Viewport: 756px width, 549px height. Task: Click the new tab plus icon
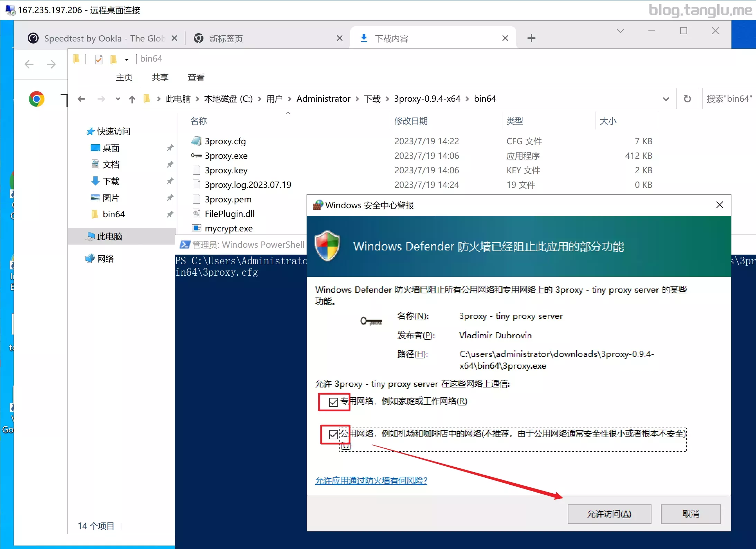(531, 38)
